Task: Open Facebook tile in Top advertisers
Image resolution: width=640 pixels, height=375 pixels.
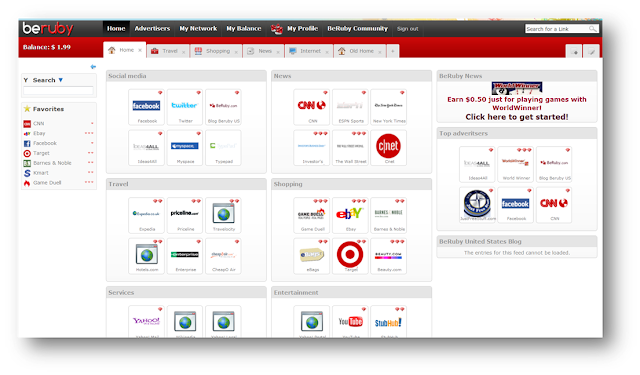Action: tap(516, 205)
